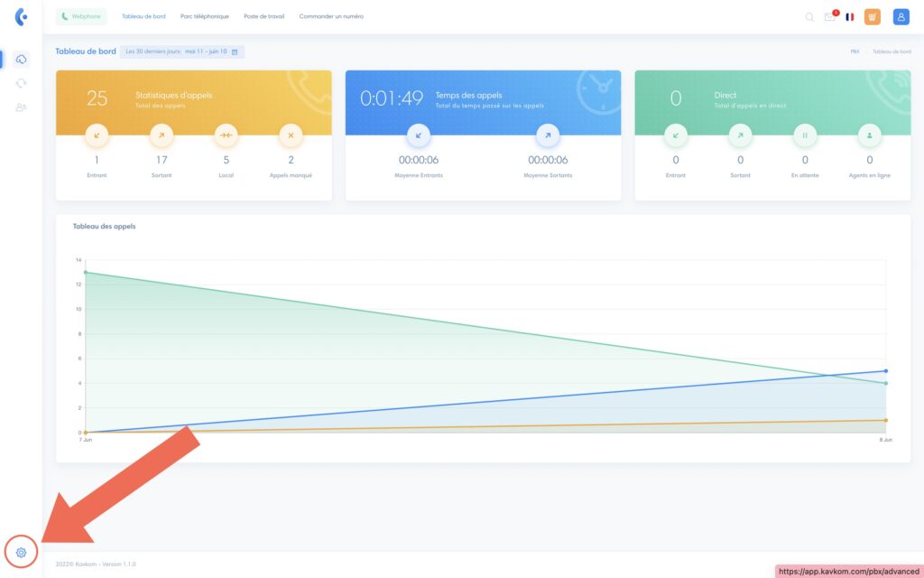
Task: Open the mail notifications envelope
Action: pos(829,16)
